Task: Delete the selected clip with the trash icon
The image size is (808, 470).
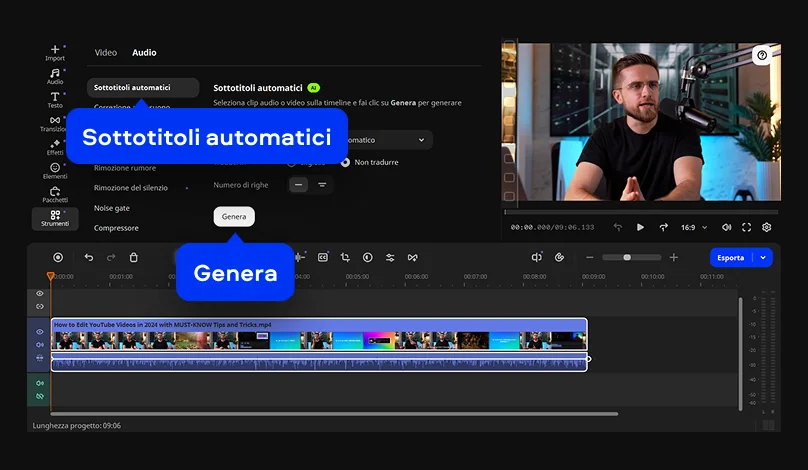Action: coord(134,257)
